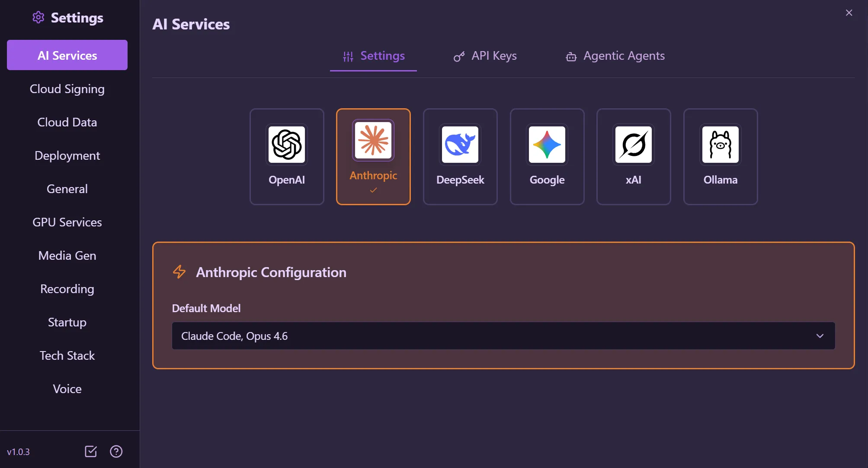Click the lightning bolt configuration icon
Screen dimensions: 868x468
tap(179, 272)
